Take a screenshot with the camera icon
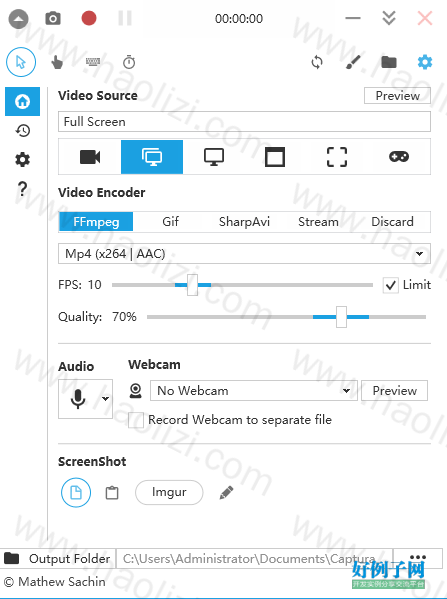 [x=53, y=18]
